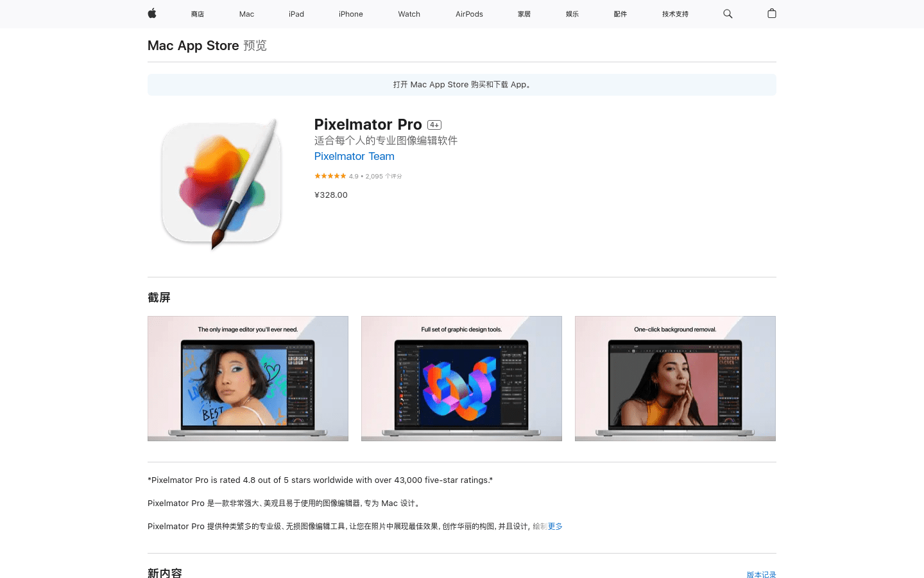Open the search magnifier icon
The width and height of the screenshot is (924, 578).
(x=728, y=13)
